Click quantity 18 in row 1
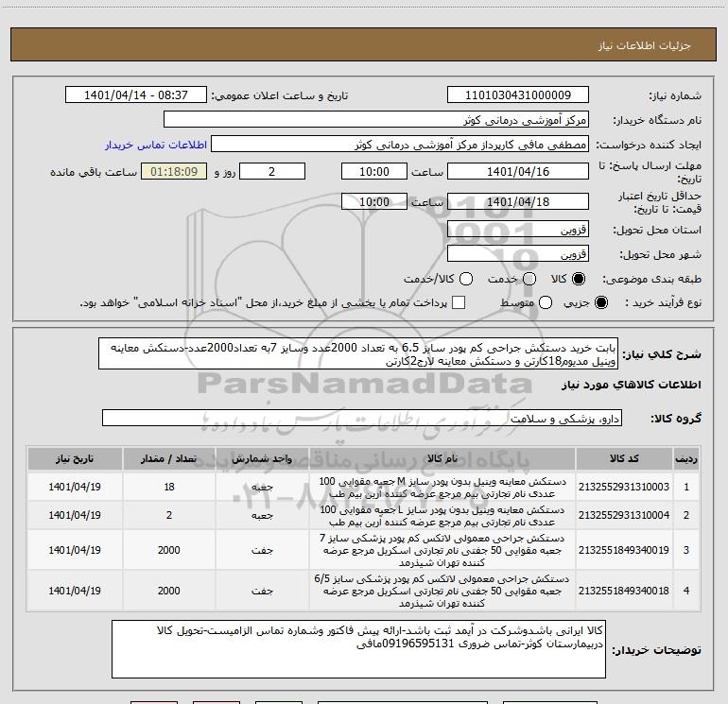Image resolution: width=728 pixels, height=704 pixels. click(x=169, y=487)
